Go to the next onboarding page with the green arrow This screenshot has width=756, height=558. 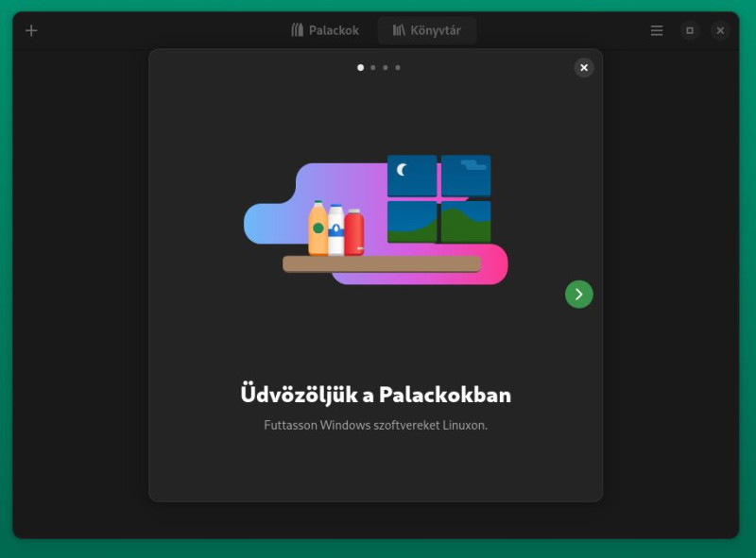579,295
